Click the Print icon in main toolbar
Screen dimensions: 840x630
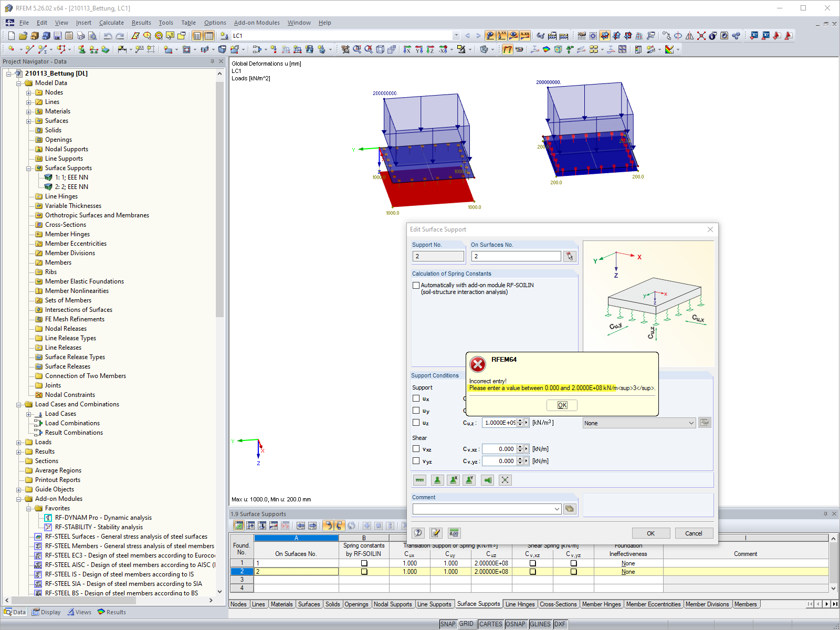click(81, 36)
